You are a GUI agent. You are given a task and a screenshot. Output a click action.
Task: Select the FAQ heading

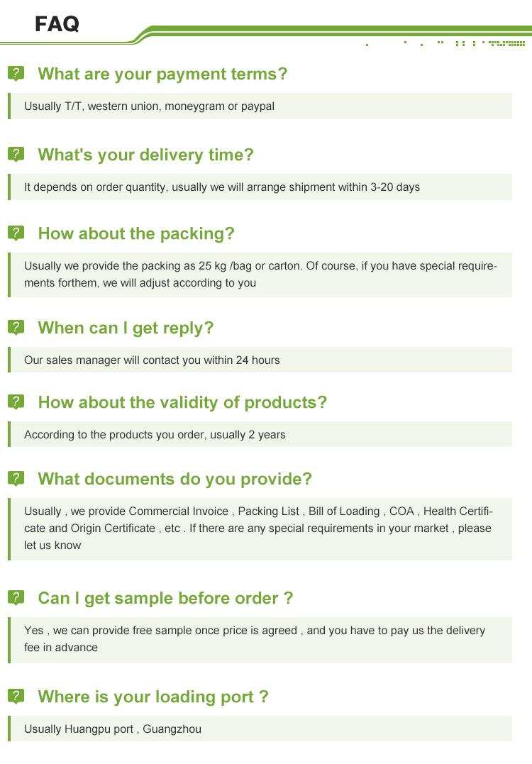(x=57, y=25)
